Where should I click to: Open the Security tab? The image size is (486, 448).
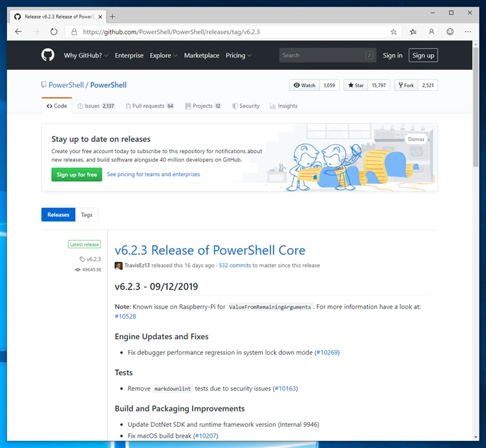pos(246,106)
